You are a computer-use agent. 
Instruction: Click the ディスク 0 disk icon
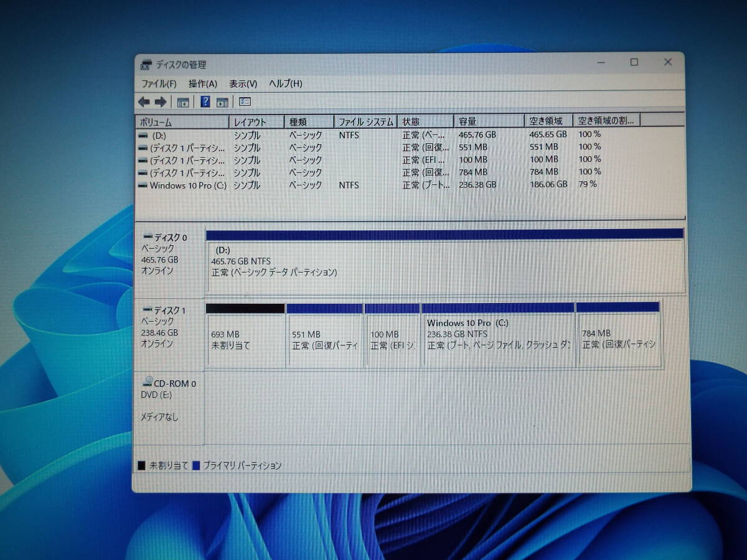[x=148, y=237]
